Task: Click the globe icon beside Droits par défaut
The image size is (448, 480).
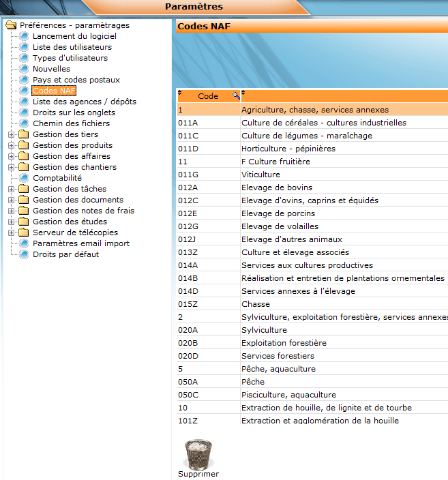Action: coord(24,254)
